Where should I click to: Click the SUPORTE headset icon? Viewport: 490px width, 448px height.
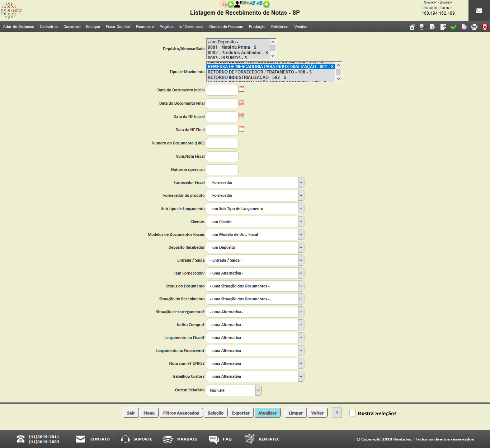click(125, 439)
